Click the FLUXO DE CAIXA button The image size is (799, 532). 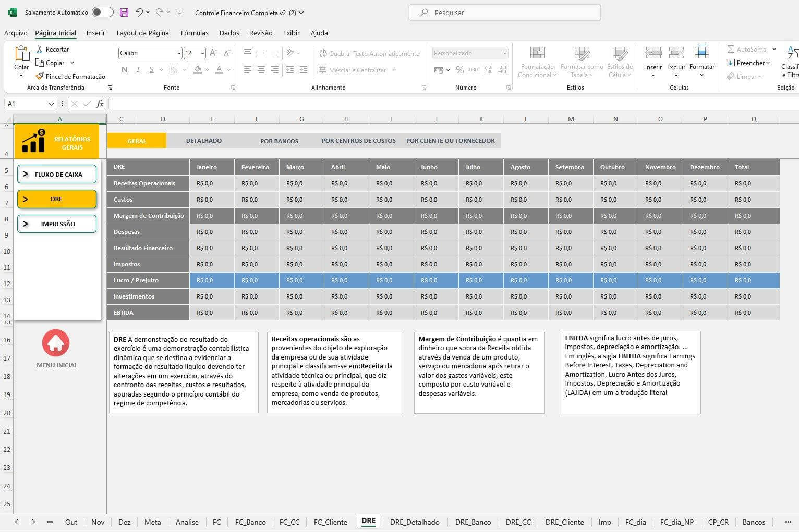[57, 174]
